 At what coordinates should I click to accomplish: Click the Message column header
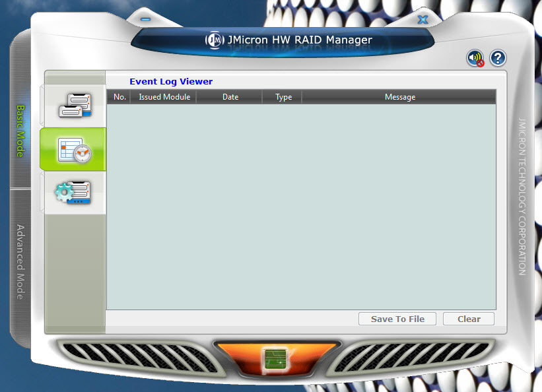click(x=399, y=97)
